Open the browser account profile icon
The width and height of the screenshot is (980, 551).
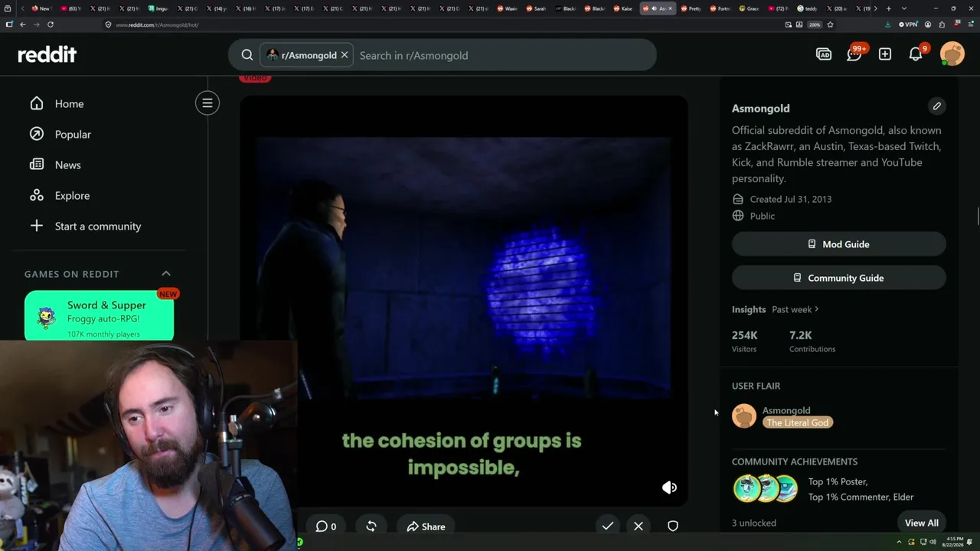[x=928, y=24]
